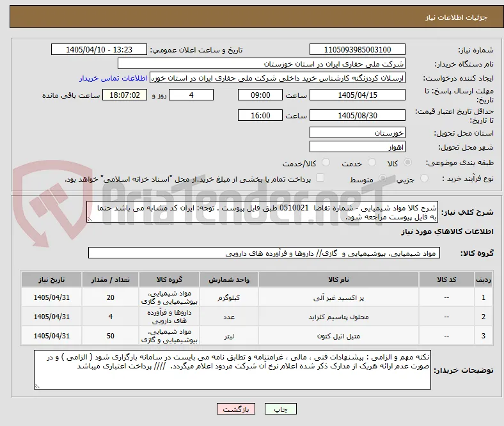Select the کالا radio button
The width and height of the screenshot is (504, 426).
click(407, 162)
